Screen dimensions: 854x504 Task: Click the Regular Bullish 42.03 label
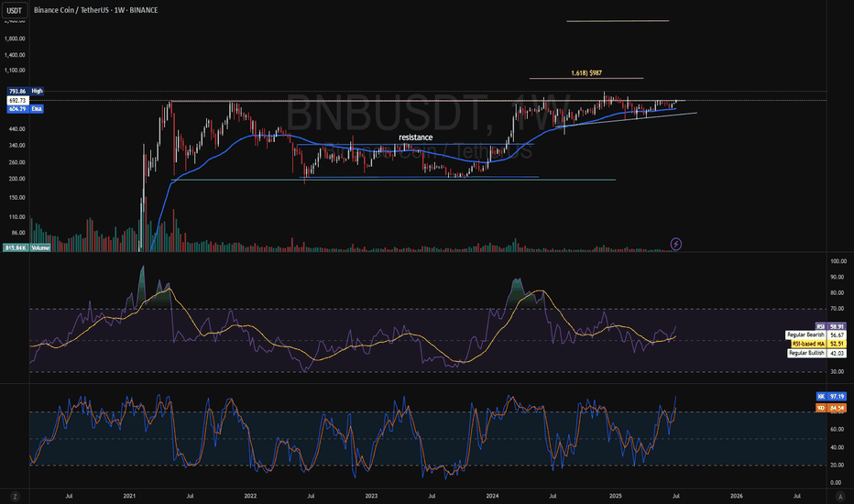coord(816,353)
